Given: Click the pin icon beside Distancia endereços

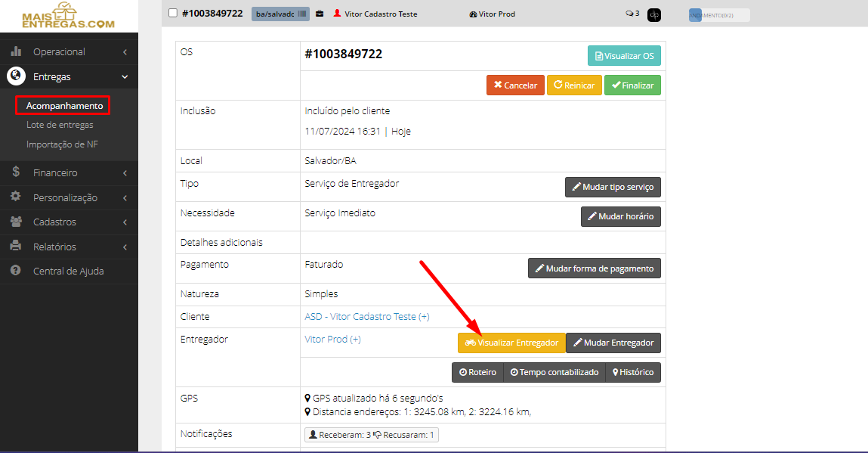Looking at the screenshot, I should click(307, 412).
